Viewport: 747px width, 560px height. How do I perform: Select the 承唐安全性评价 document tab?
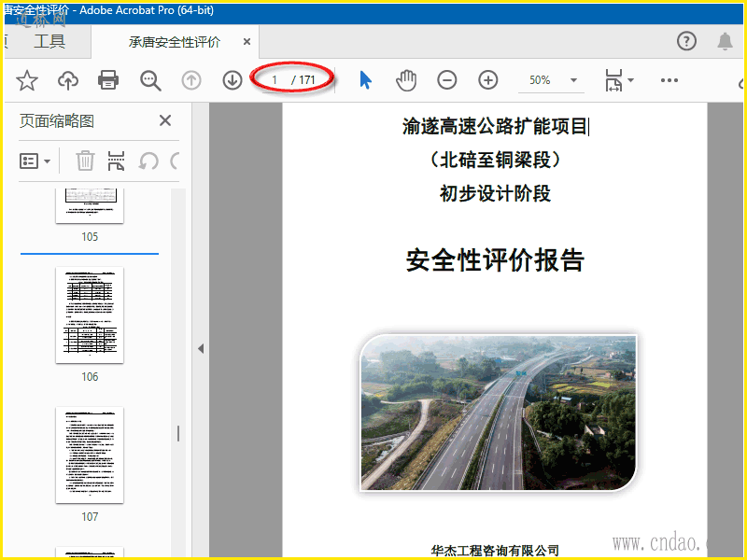(x=175, y=42)
